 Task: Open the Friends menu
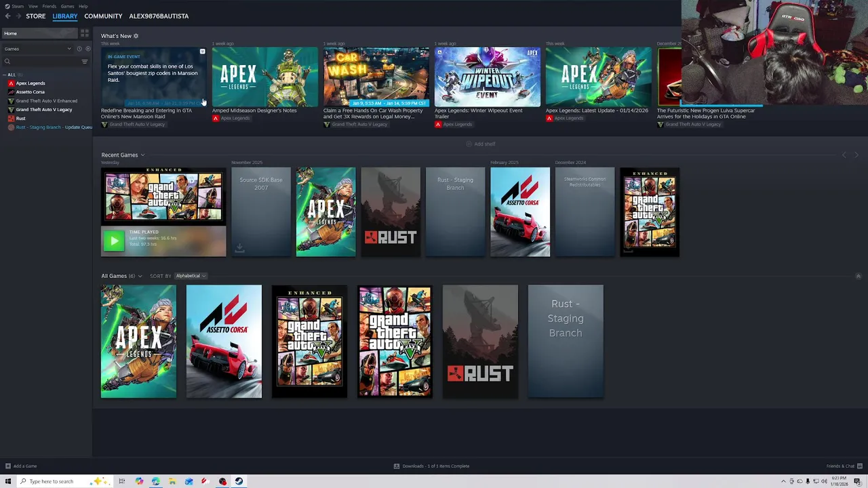(x=49, y=6)
